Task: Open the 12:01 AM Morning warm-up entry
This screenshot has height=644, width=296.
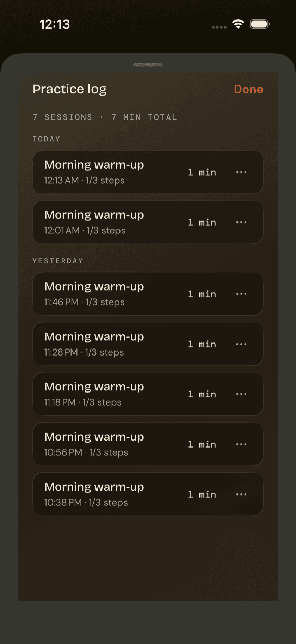Action: [148, 222]
